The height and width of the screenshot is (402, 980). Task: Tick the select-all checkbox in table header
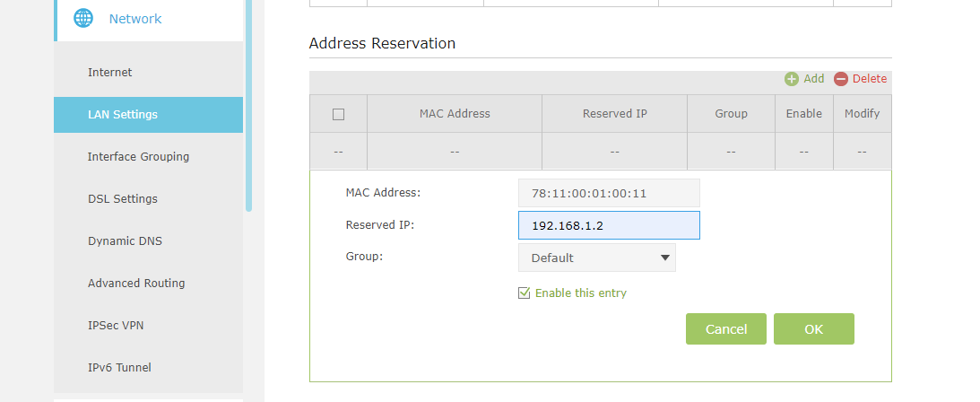[x=338, y=115]
